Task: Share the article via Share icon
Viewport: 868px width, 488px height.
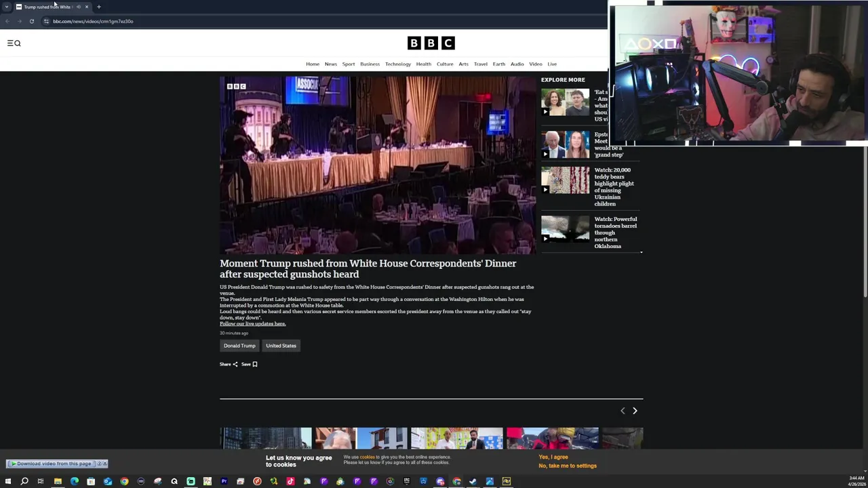Action: click(229, 365)
